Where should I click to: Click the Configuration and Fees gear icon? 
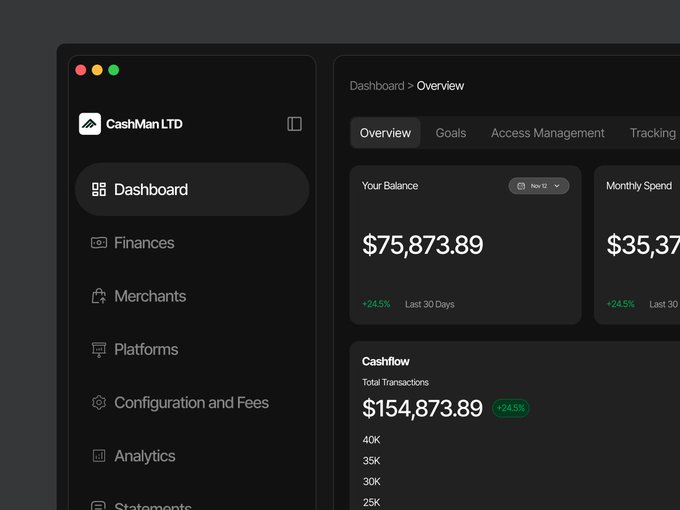(99, 402)
